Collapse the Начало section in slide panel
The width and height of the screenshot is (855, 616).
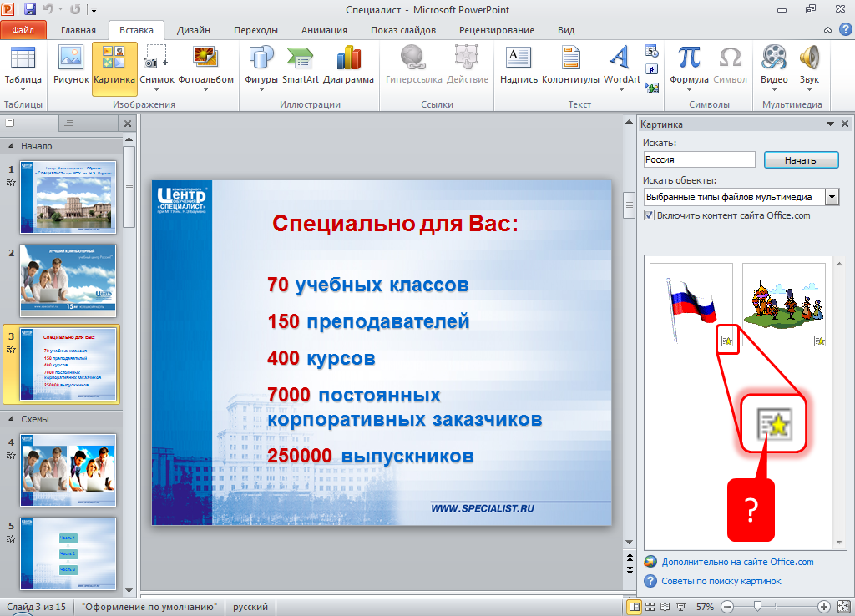click(12, 146)
